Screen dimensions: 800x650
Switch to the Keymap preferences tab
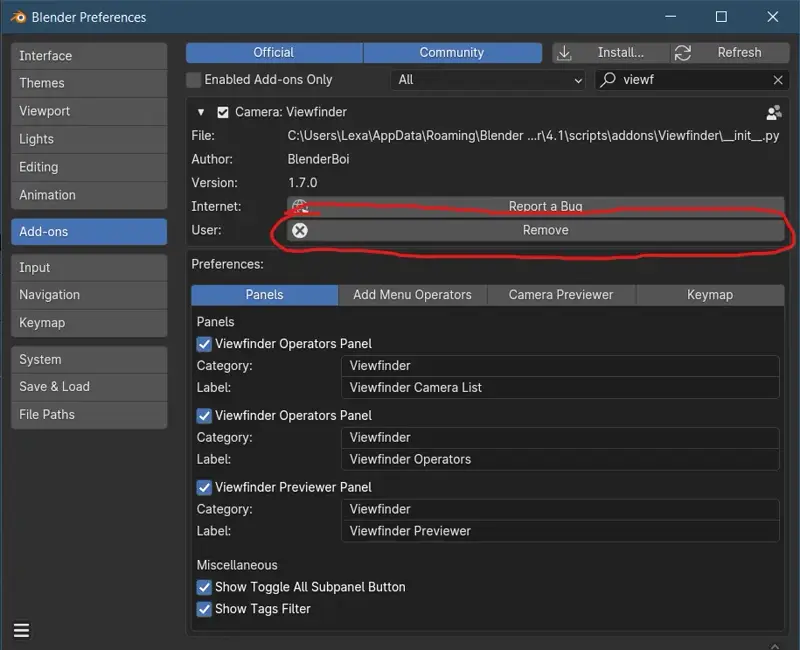tap(710, 295)
